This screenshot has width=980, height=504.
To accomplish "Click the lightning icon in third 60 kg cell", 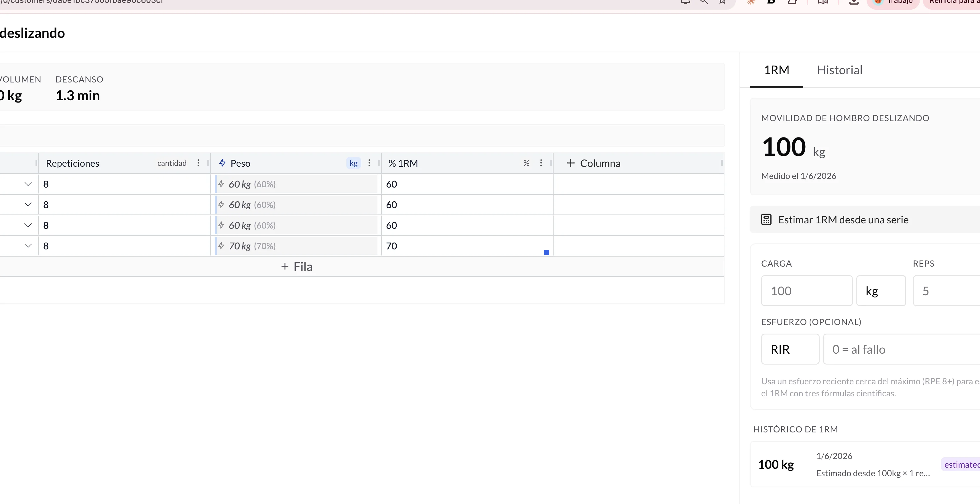I will click(221, 225).
